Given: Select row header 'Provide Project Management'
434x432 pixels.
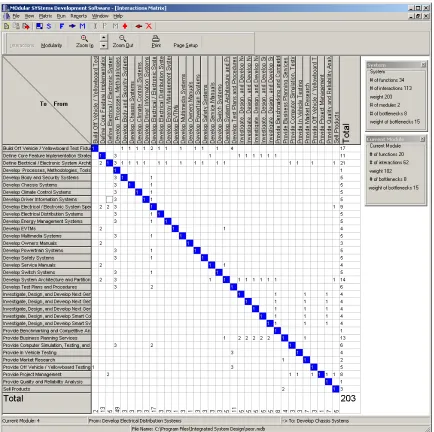Looking at the screenshot, I should tap(47, 374).
